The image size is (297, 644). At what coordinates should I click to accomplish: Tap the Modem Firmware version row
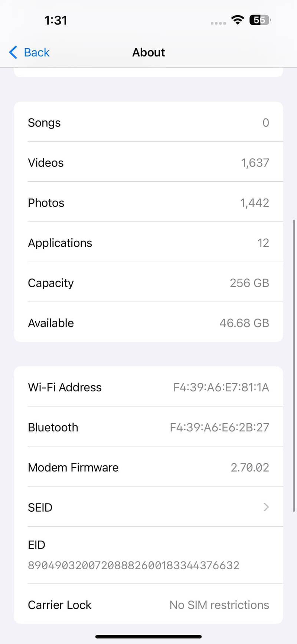pos(148,467)
